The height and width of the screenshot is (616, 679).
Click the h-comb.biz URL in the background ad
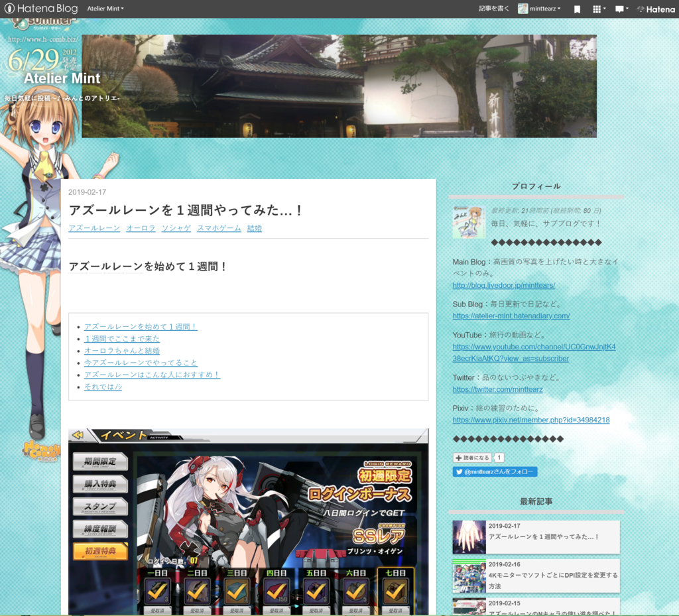click(x=42, y=39)
